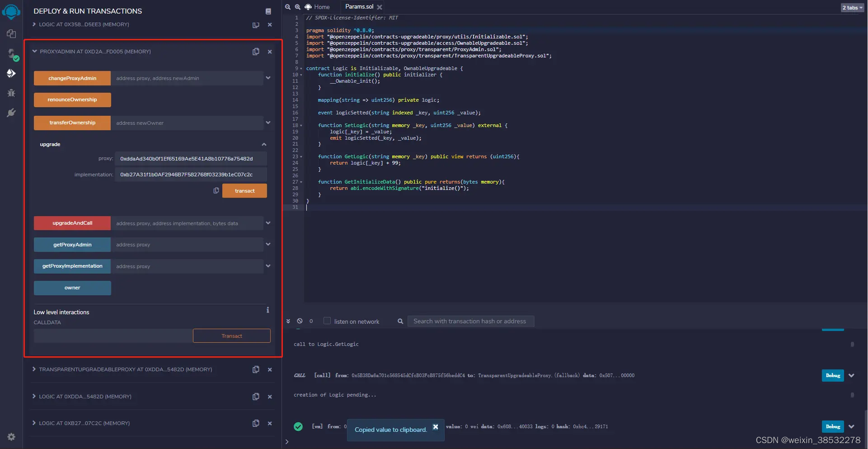Remove LOGIC AT 0XDDA...5482D instance
Image resolution: width=868 pixels, height=449 pixels.
(x=270, y=397)
